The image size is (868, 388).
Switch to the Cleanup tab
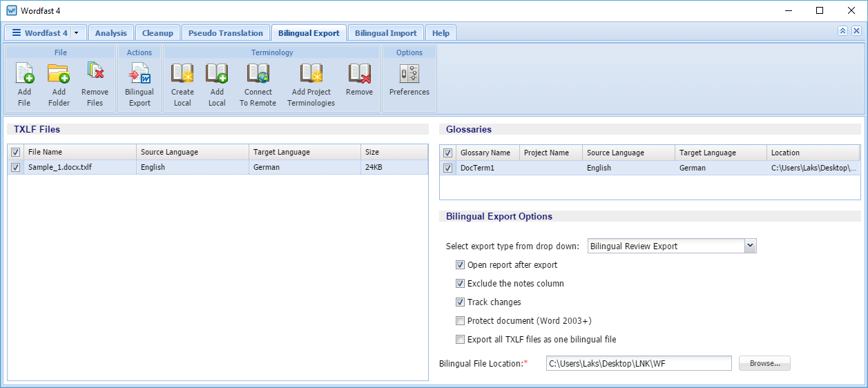158,33
